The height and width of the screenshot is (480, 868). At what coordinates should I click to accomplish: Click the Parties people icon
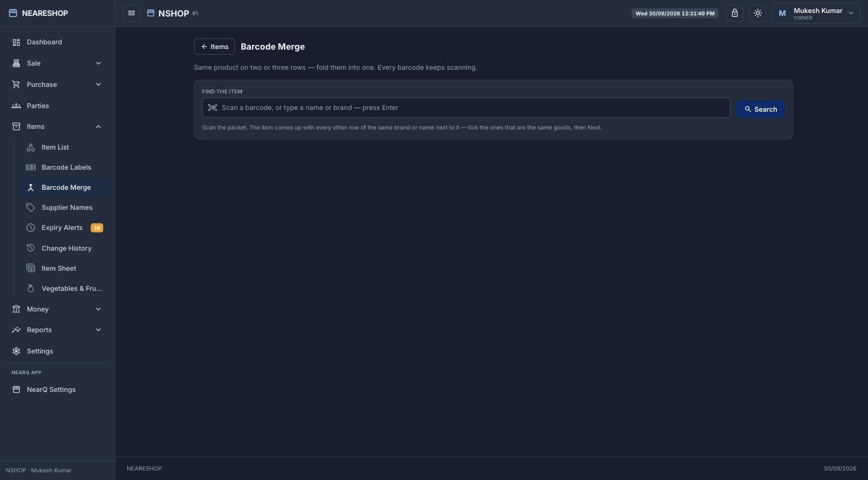[16, 106]
